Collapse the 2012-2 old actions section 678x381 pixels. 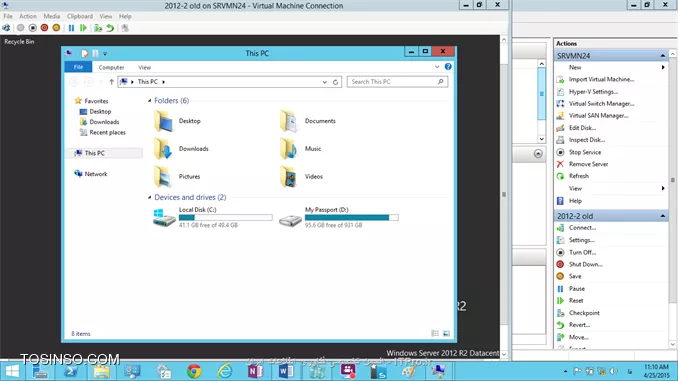pyautogui.click(x=662, y=216)
